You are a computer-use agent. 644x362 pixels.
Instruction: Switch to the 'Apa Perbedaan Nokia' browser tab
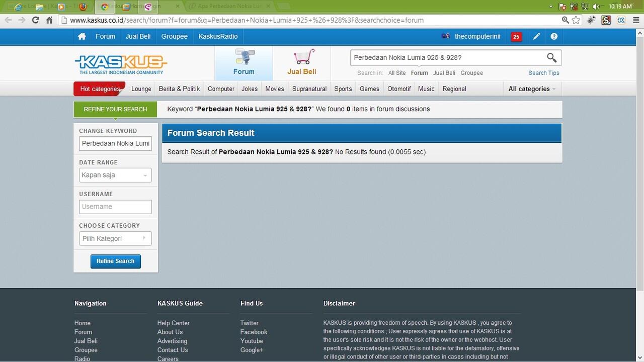(229, 7)
